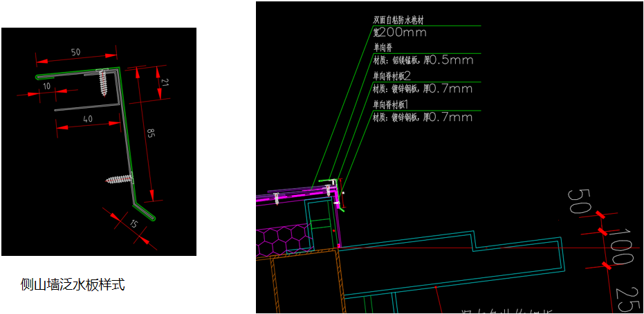Select the rotated 50 dimension at right
This screenshot has height=314, width=644.
point(578,201)
